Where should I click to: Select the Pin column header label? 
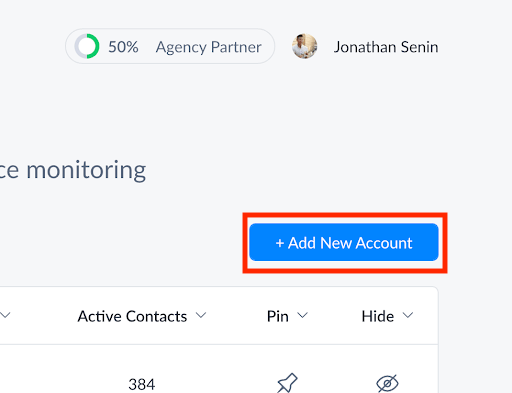(x=278, y=316)
